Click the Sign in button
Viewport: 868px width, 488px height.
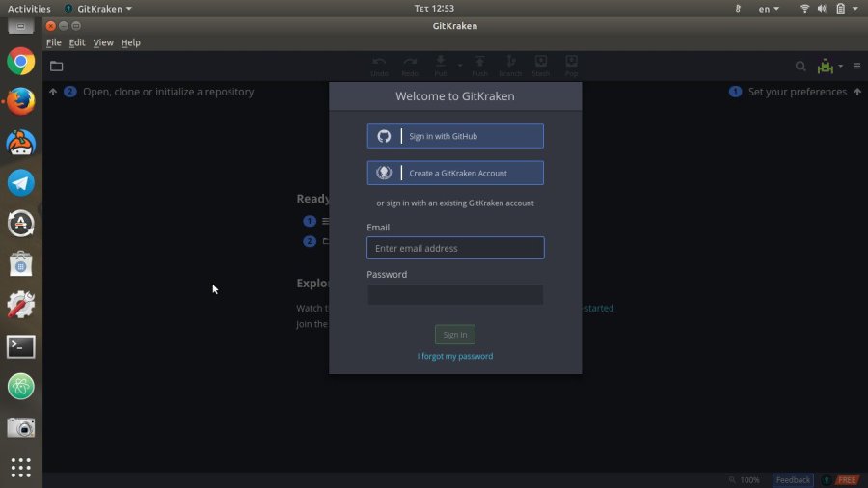455,335
